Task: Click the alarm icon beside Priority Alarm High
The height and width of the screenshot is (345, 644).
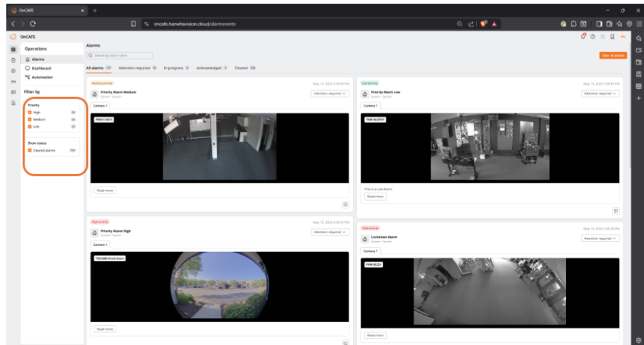Action: tap(94, 233)
